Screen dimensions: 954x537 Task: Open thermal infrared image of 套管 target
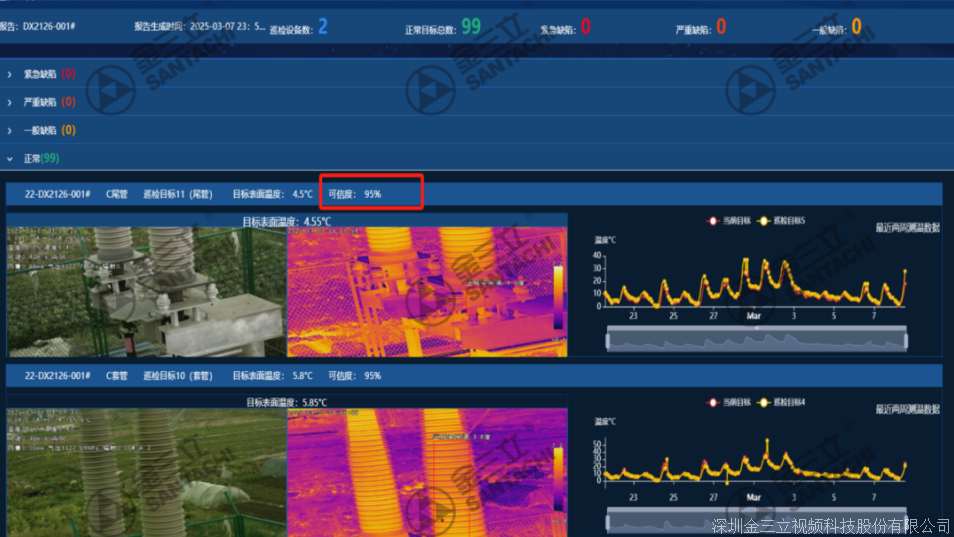tap(427, 472)
